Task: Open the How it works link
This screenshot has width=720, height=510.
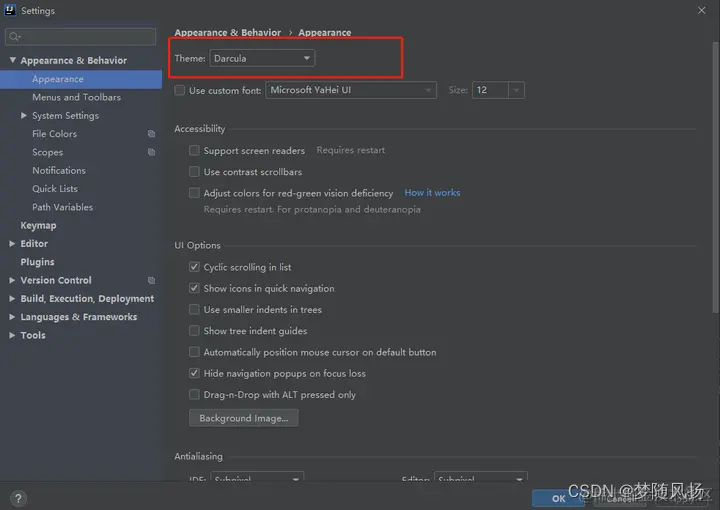Action: 432,193
